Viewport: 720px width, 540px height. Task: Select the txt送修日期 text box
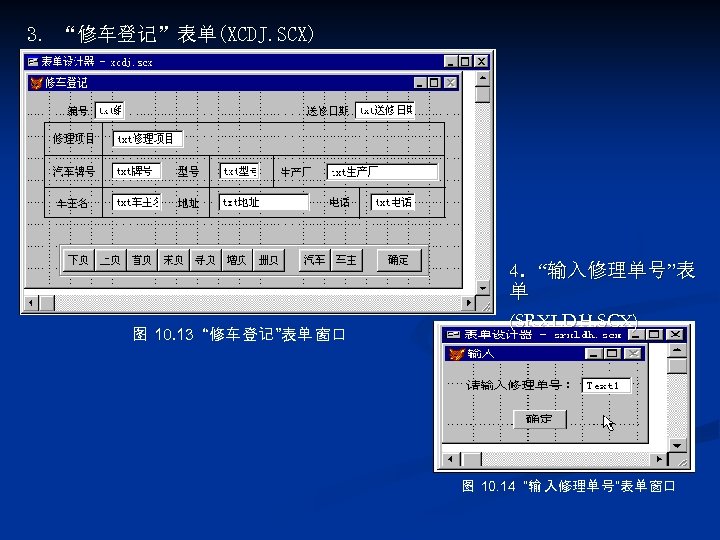385,110
